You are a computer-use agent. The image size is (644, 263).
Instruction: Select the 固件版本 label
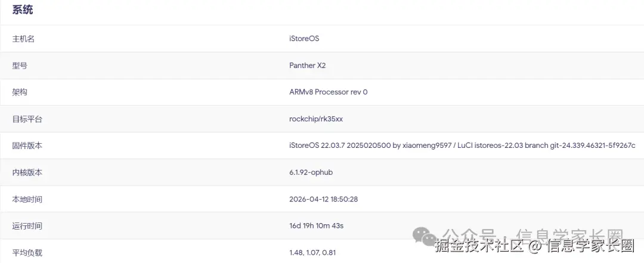point(27,146)
